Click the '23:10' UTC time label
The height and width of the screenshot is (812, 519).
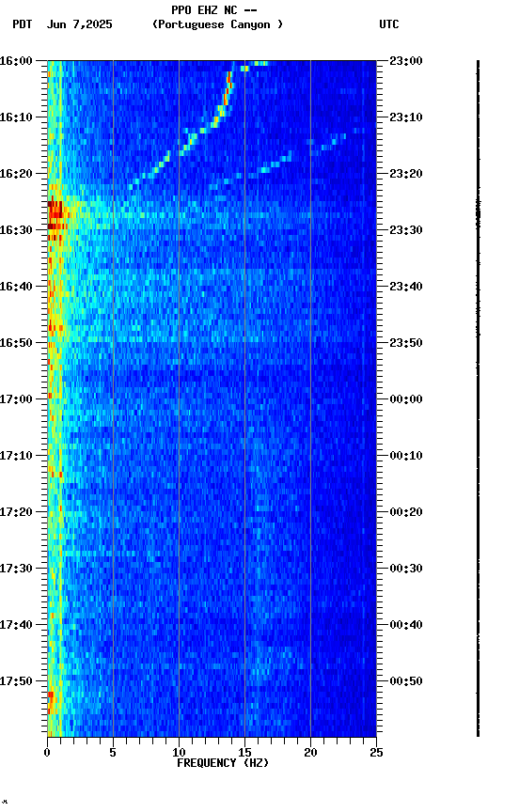coord(406,117)
